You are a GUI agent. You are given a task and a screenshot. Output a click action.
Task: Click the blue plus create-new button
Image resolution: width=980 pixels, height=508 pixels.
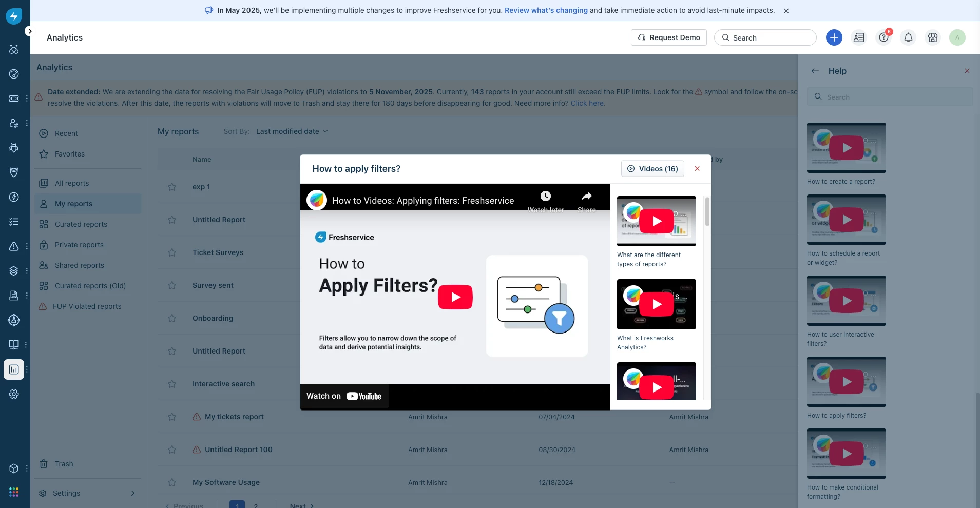(x=834, y=37)
